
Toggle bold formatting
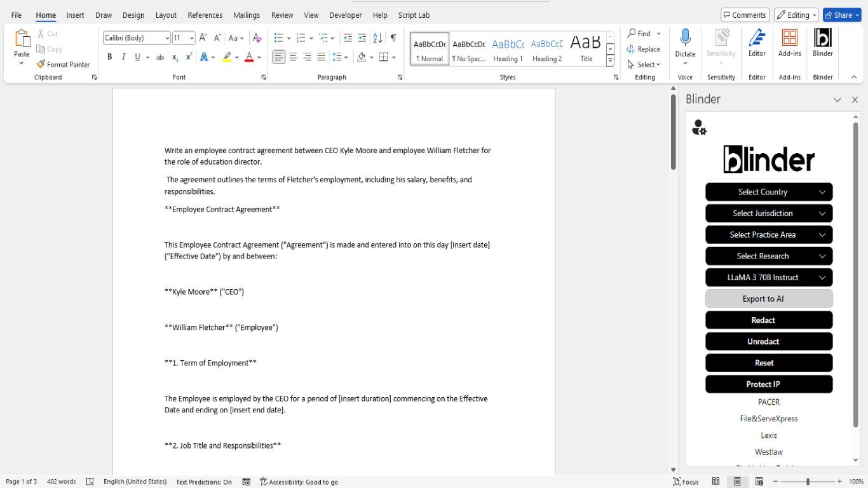(x=109, y=57)
